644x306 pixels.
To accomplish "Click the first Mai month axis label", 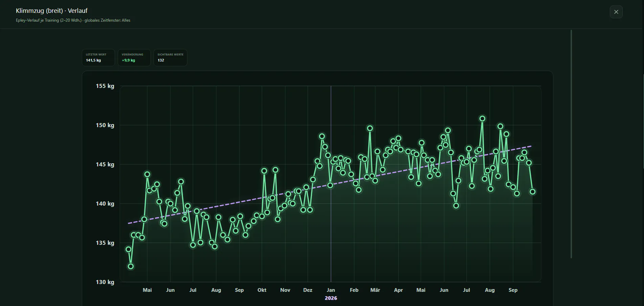I will 147,290.
